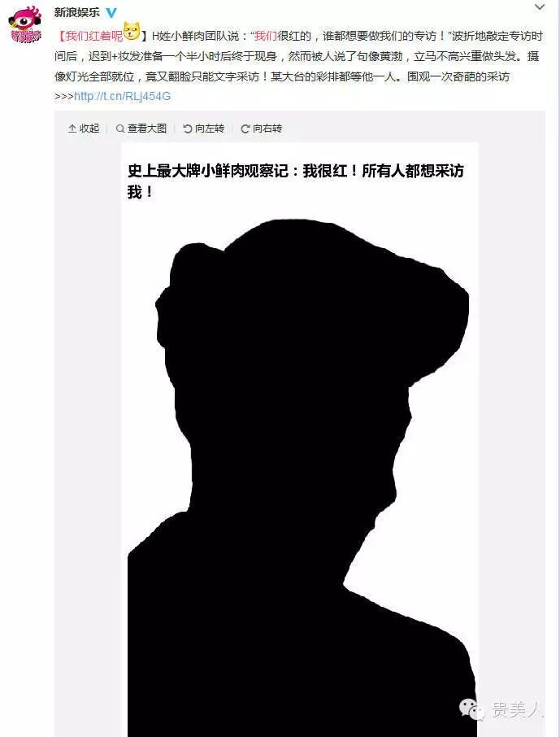This screenshot has width=560, height=737.
Task: Rotate the image with 向左转
Action: pyautogui.click(x=210, y=129)
